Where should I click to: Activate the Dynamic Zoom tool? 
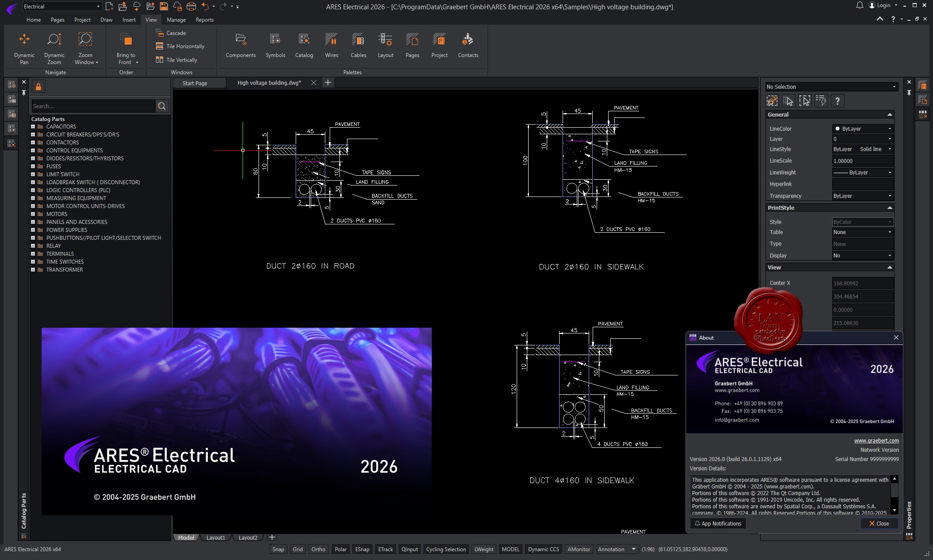54,48
